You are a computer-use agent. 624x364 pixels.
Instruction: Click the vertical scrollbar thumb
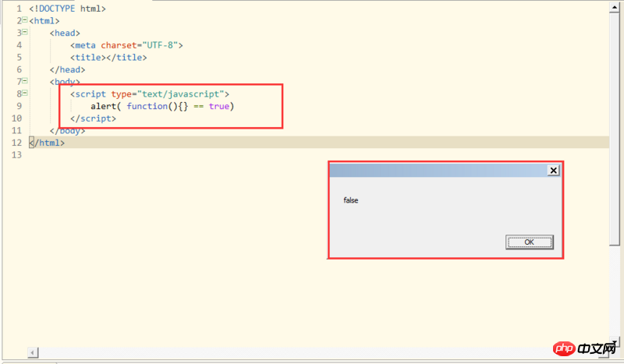point(615,129)
